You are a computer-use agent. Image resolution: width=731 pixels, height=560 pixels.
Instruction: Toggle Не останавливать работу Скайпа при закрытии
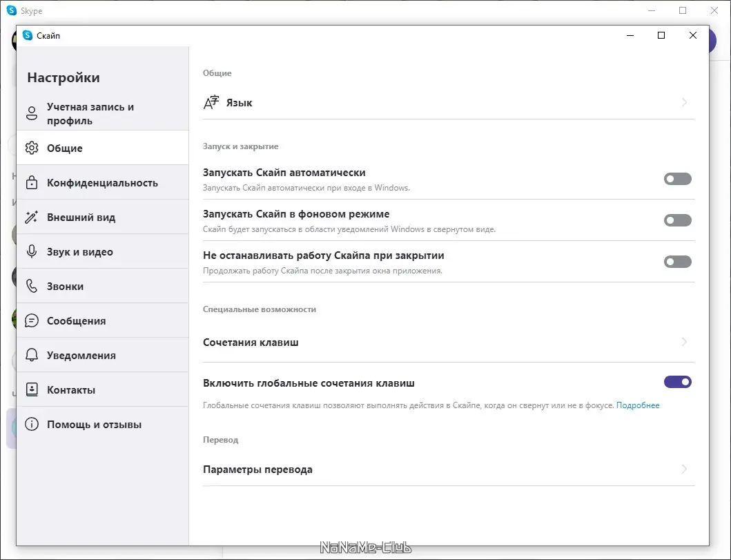[x=677, y=261]
